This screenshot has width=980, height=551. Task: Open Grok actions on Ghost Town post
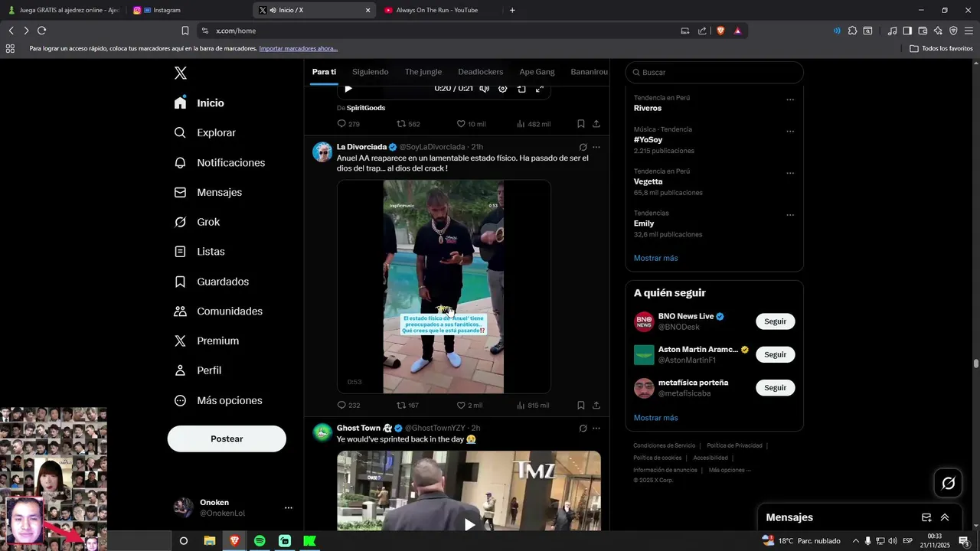point(583,429)
